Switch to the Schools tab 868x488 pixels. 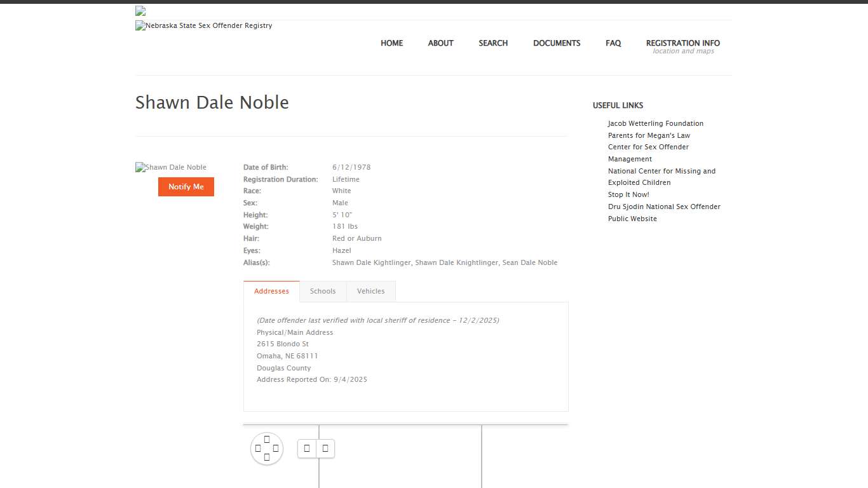coord(323,290)
